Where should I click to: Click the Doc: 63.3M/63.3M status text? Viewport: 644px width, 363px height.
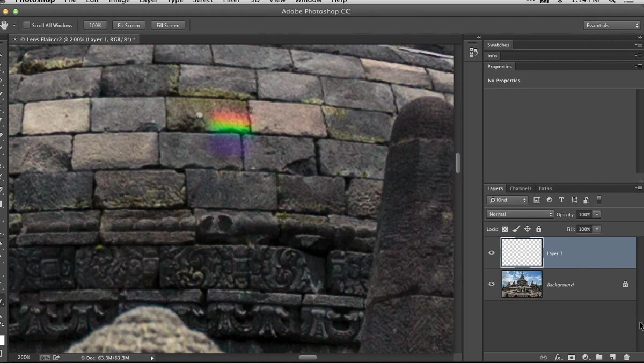105,358
